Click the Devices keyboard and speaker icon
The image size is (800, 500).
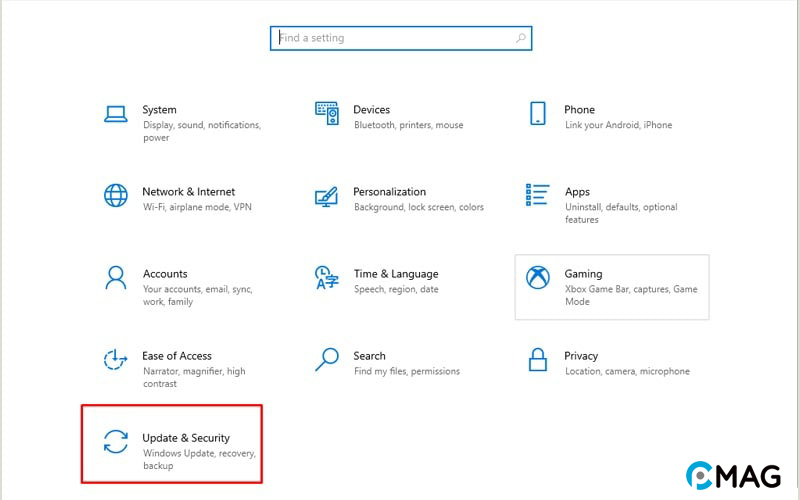coord(327,113)
